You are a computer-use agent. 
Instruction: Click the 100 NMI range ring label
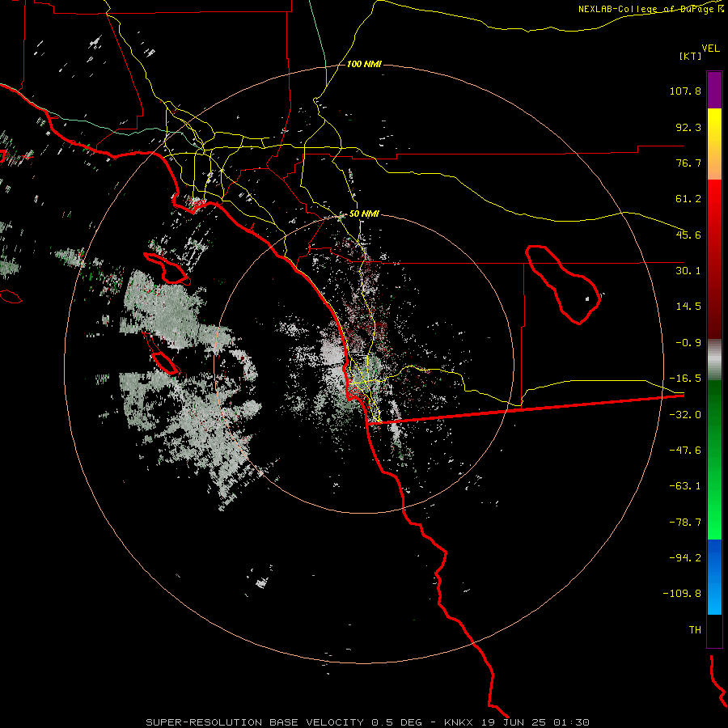[365, 64]
